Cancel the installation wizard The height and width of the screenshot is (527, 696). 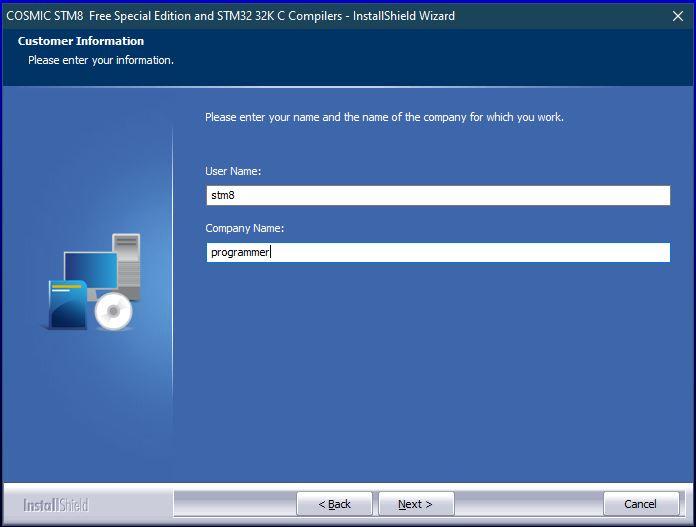(641, 504)
